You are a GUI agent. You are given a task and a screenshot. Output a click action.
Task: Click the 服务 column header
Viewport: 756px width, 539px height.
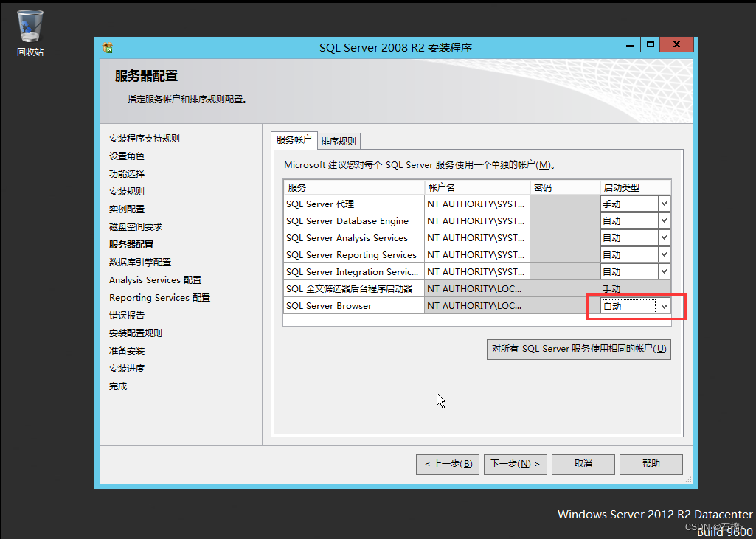click(354, 187)
